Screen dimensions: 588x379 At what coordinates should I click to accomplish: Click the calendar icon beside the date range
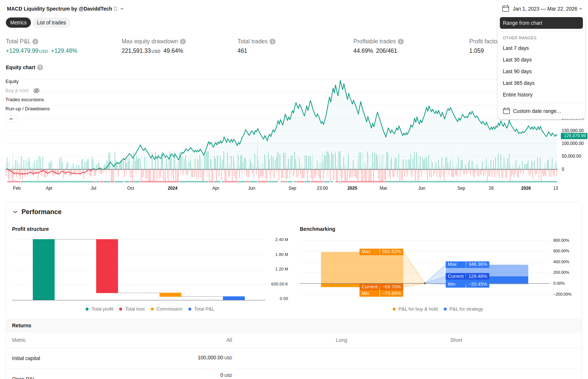point(505,9)
